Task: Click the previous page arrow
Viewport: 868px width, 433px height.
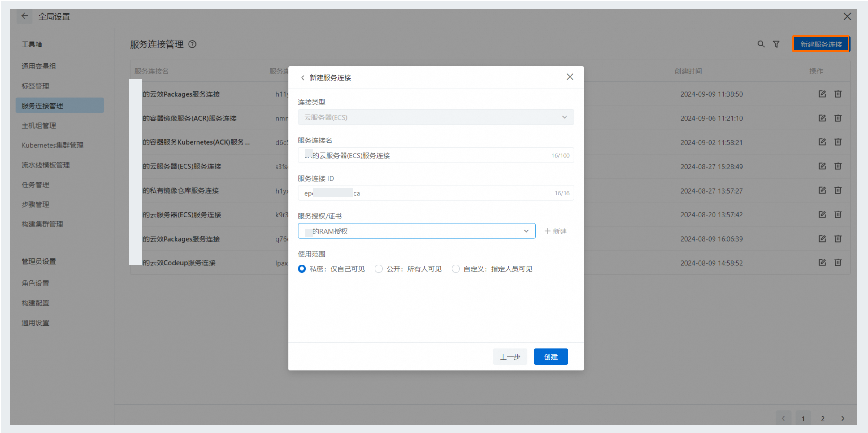Action: coord(783,418)
